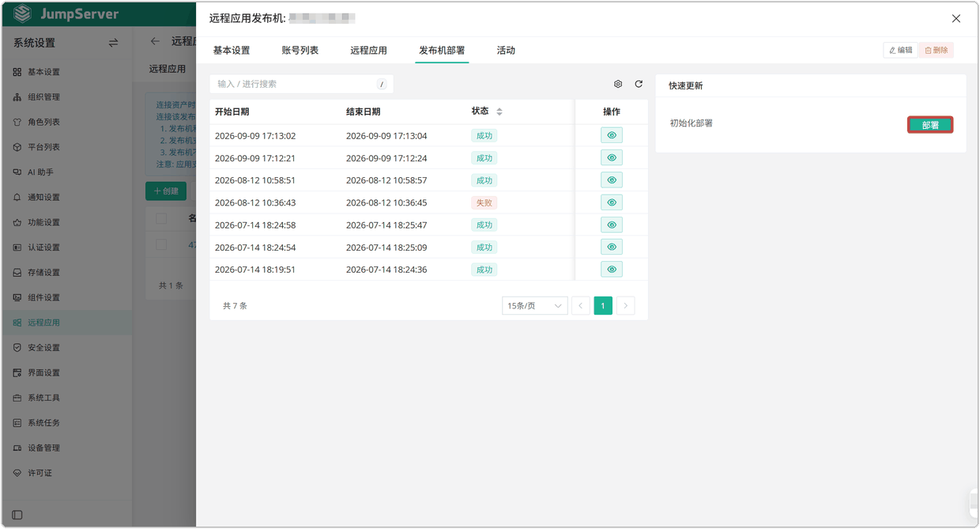The height and width of the screenshot is (529, 980).
Task: Click the 删除 button
Action: (x=936, y=50)
